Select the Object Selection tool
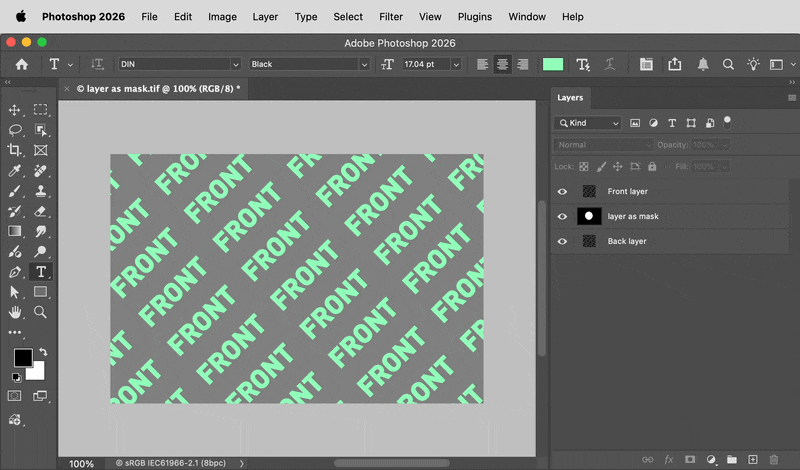This screenshot has width=800, height=470. pyautogui.click(x=40, y=130)
